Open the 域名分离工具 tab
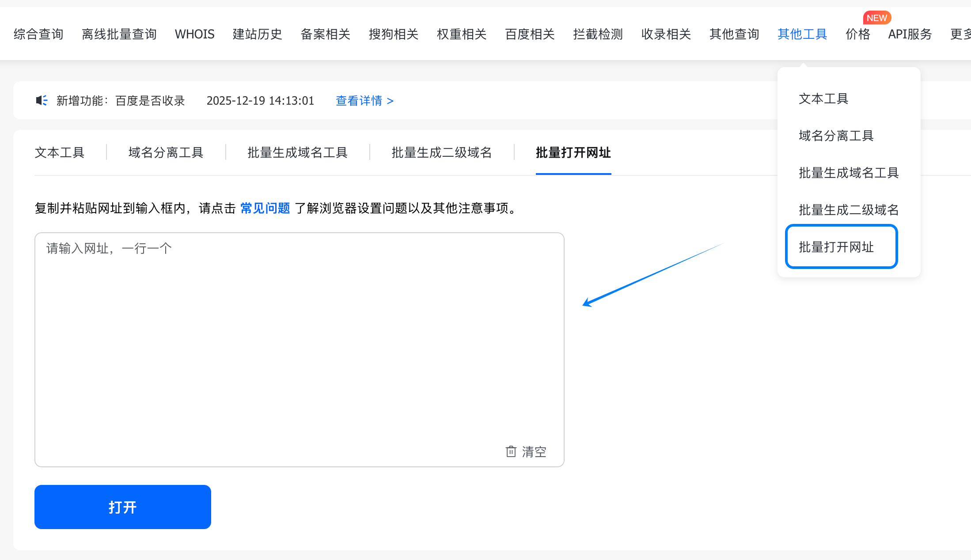 (x=166, y=152)
